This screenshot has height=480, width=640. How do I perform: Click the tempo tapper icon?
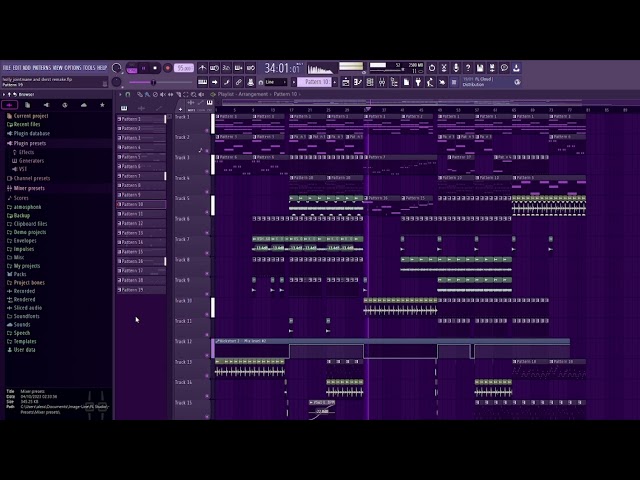click(430, 82)
